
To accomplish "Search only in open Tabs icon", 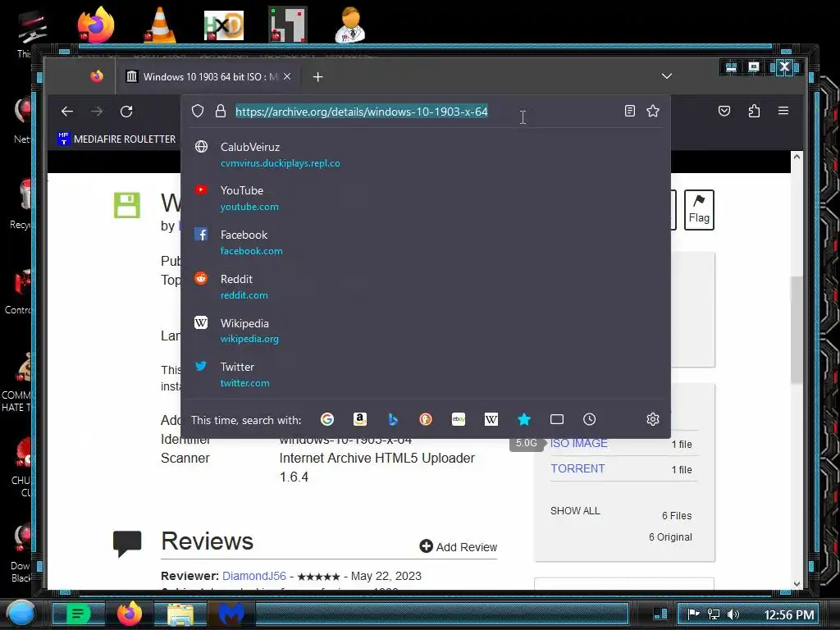I will tap(557, 419).
